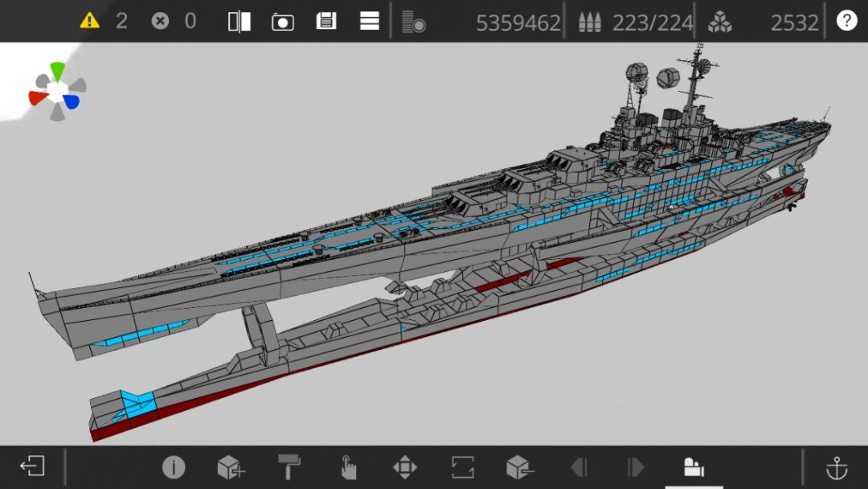Activate the rotate arrows tool

pos(463,466)
